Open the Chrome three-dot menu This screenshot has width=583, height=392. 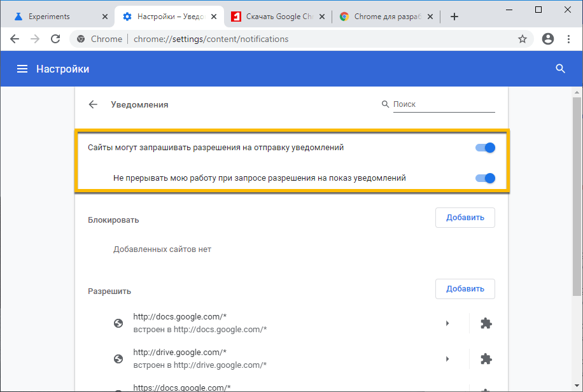click(x=568, y=39)
